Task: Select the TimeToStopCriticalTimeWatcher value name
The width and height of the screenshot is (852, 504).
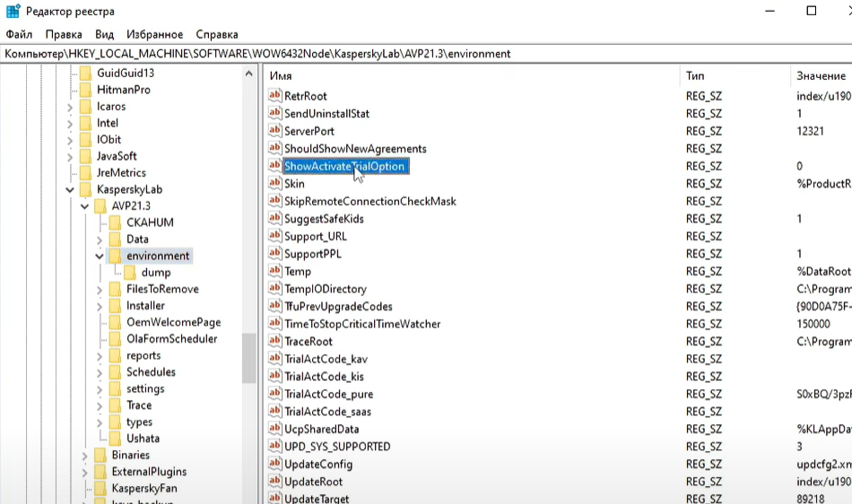Action: coord(362,325)
